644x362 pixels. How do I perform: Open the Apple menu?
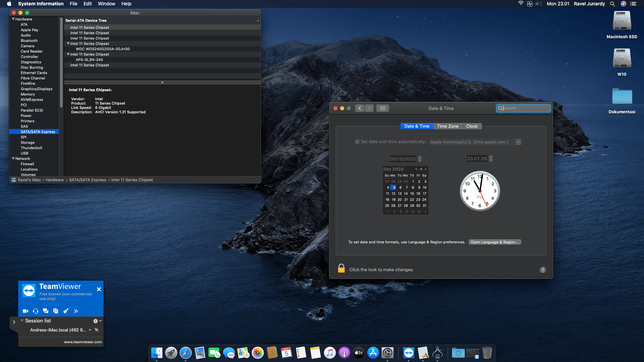[9, 4]
